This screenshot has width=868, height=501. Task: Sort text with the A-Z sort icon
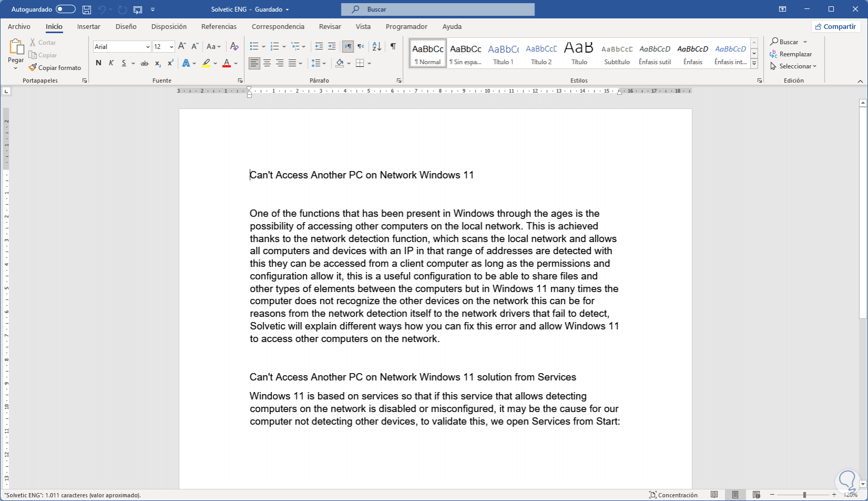point(377,46)
